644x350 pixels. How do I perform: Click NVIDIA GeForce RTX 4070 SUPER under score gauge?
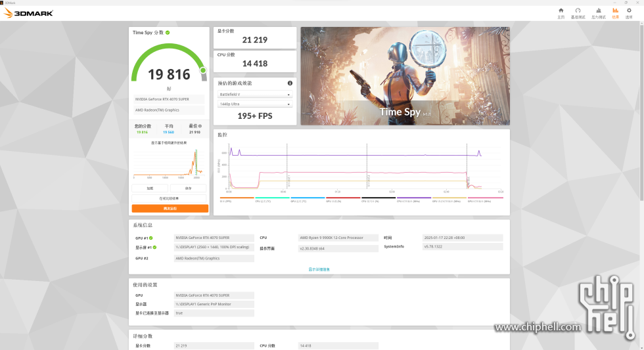169,99
